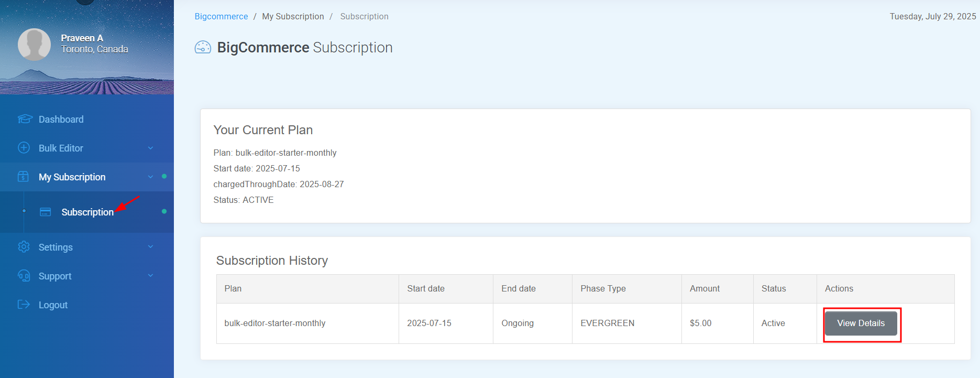Viewport: 980px width, 378px height.
Task: Expand the Settings submenu chevron
Action: [150, 247]
